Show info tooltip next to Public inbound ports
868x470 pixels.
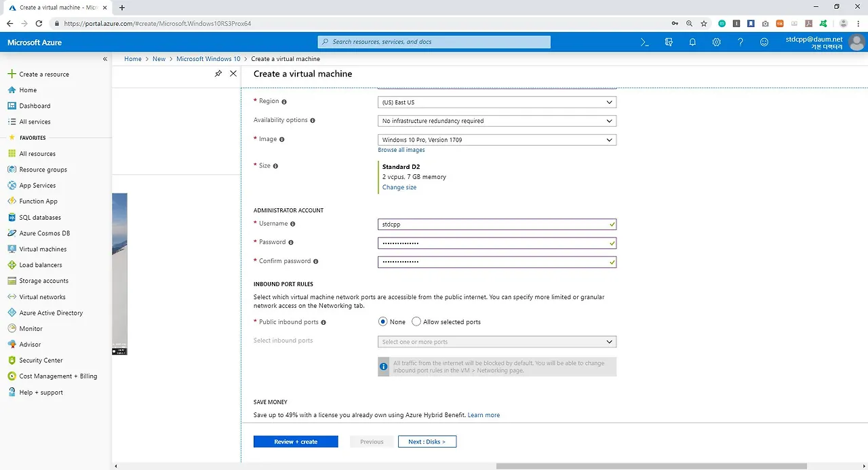point(323,322)
